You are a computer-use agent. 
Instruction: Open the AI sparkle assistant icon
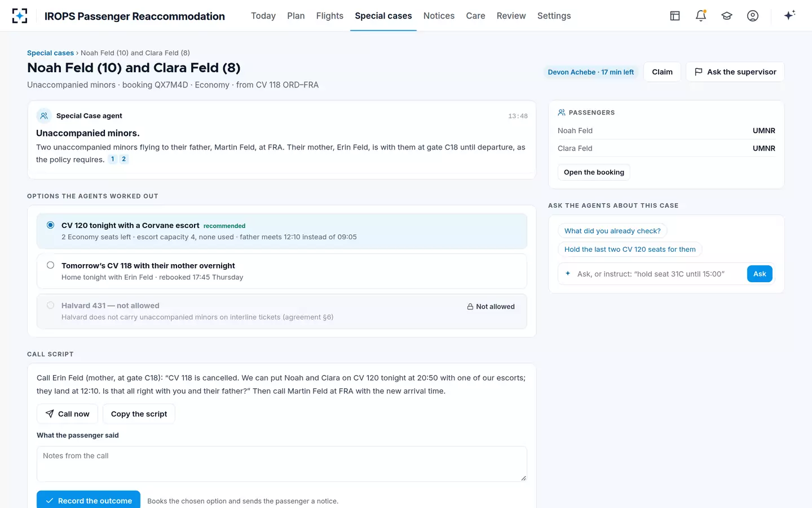(789, 15)
